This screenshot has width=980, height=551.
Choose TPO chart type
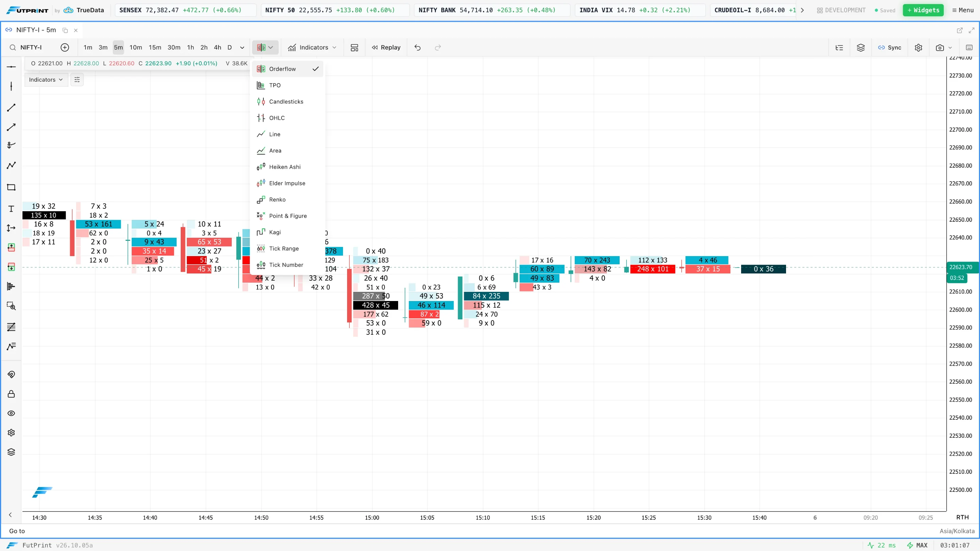[288, 85]
